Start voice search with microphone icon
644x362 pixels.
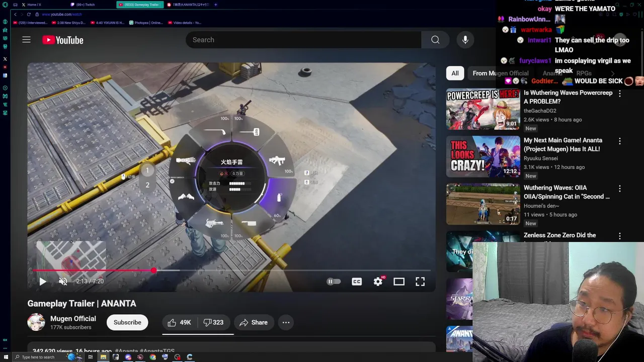465,40
